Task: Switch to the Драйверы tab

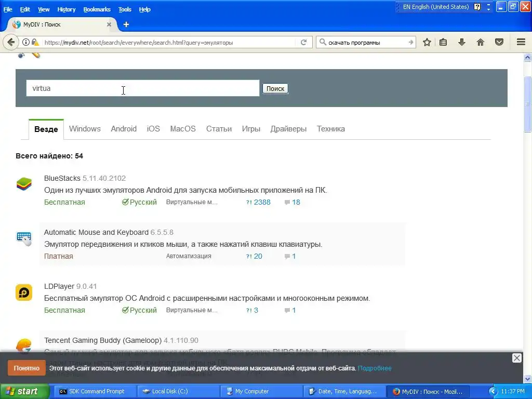Action: click(288, 129)
